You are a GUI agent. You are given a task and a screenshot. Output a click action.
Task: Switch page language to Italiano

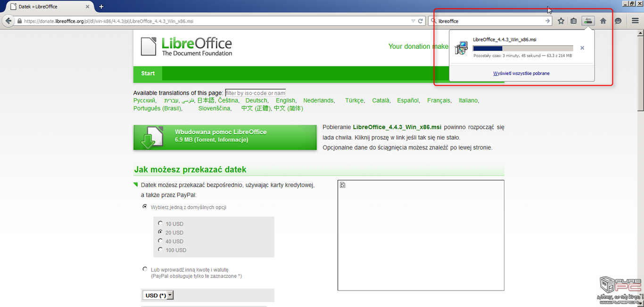tap(469, 101)
